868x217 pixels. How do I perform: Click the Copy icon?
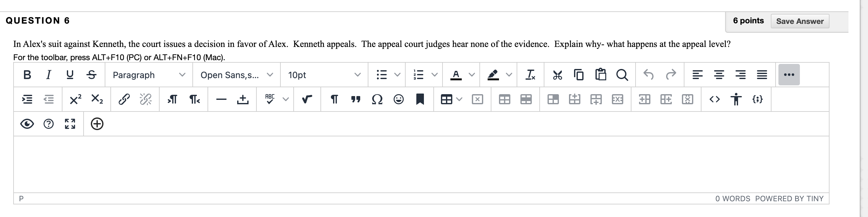pos(579,75)
